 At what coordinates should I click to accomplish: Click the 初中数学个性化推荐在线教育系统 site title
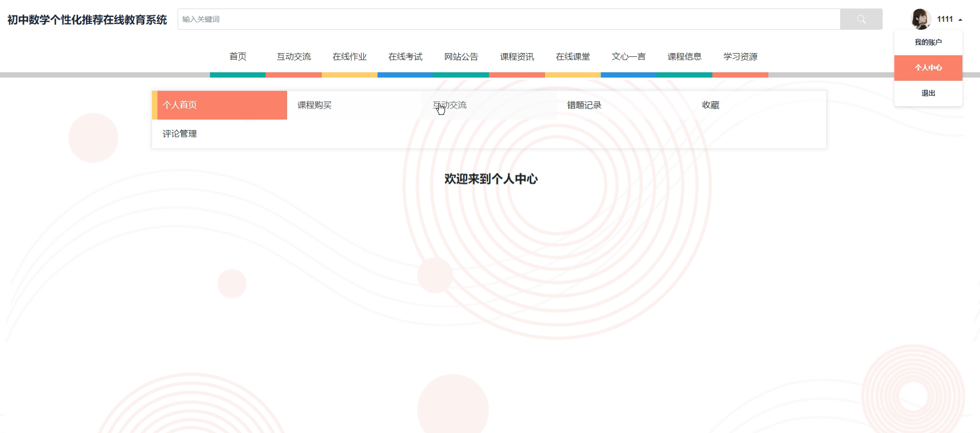pyautogui.click(x=87, y=20)
